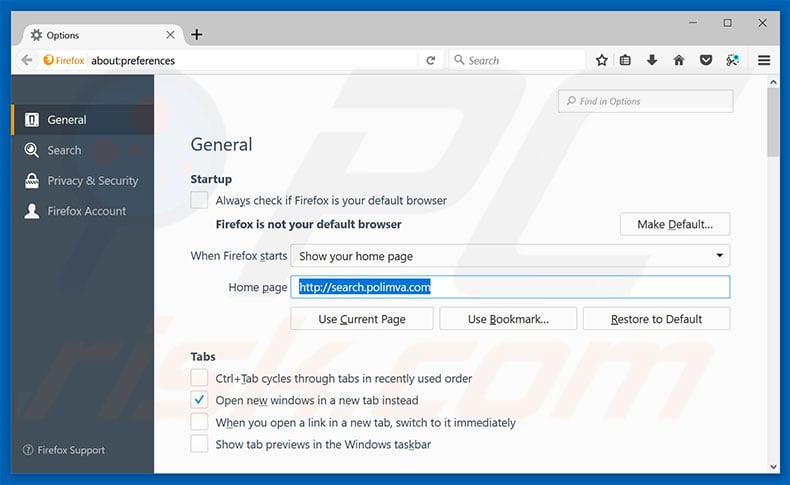Enable Show tab previews in Windows taskbar

(x=199, y=444)
